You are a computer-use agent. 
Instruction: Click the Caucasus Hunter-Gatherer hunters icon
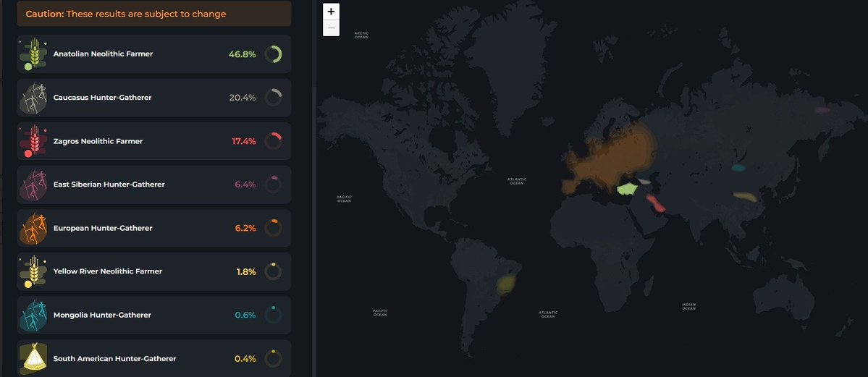[33, 98]
